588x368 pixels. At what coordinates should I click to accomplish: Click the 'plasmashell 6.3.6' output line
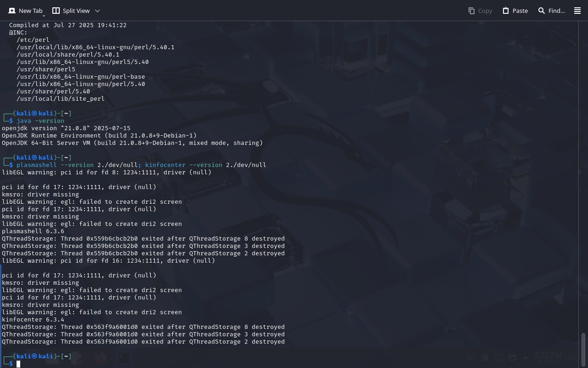[33, 231]
